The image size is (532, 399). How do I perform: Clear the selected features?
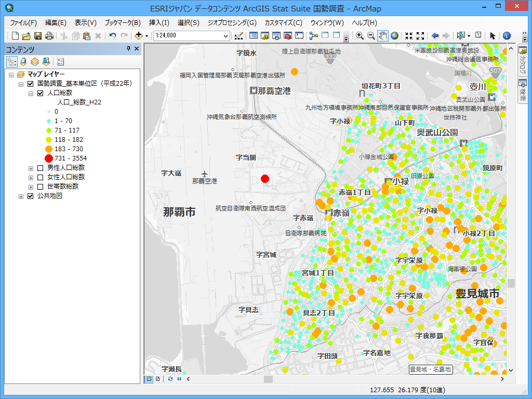click(x=478, y=35)
